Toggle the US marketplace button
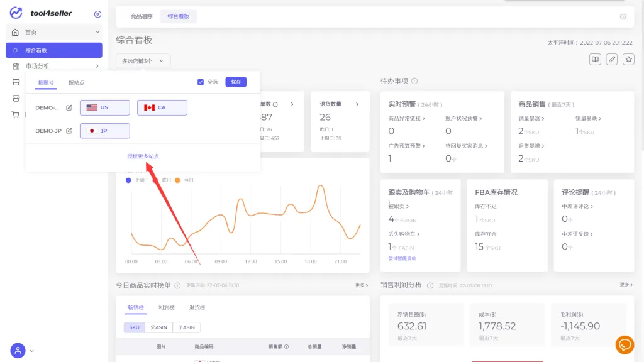 pyautogui.click(x=105, y=107)
